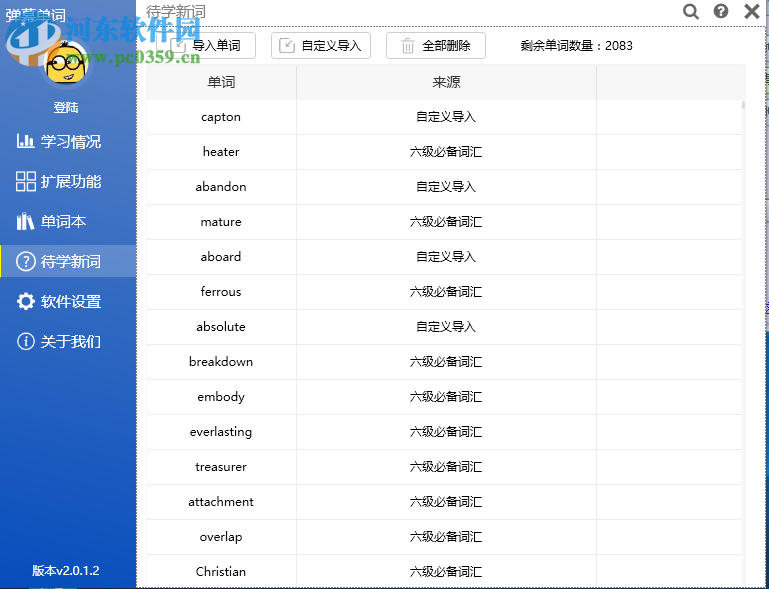Select the word mature
The height and width of the screenshot is (589, 769).
221,222
